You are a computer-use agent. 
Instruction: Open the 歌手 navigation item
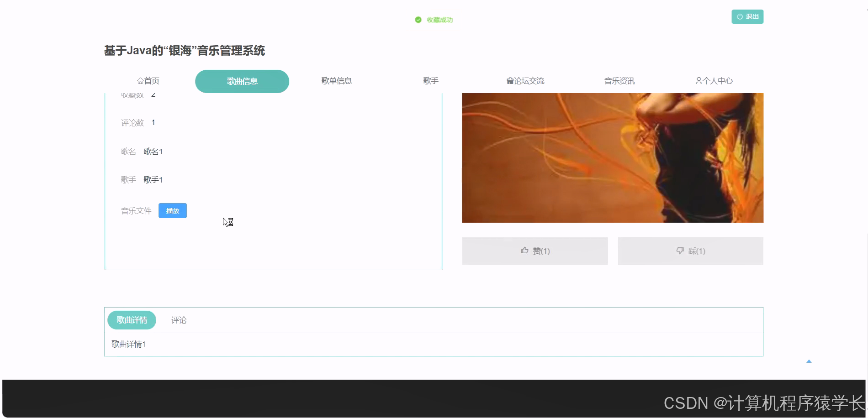click(x=430, y=80)
